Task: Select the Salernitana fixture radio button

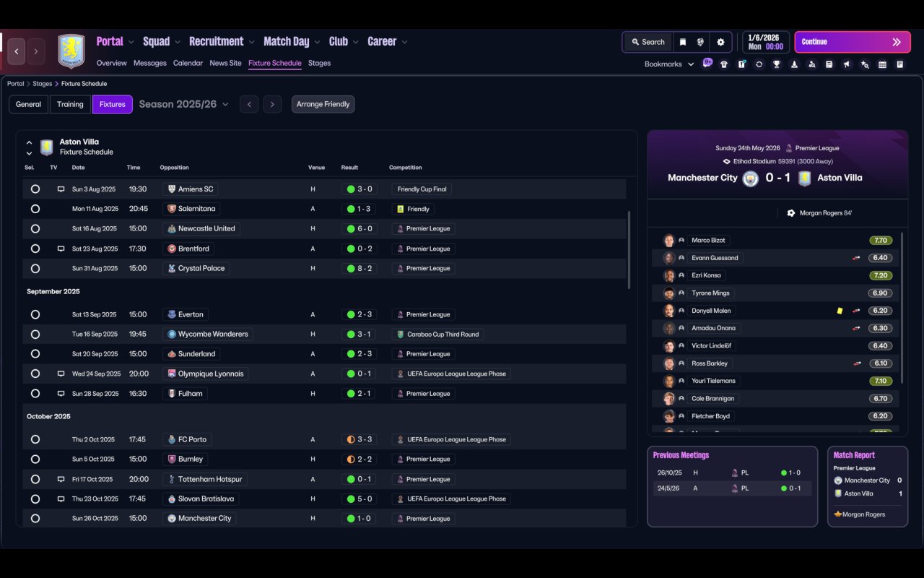Action: click(x=35, y=209)
